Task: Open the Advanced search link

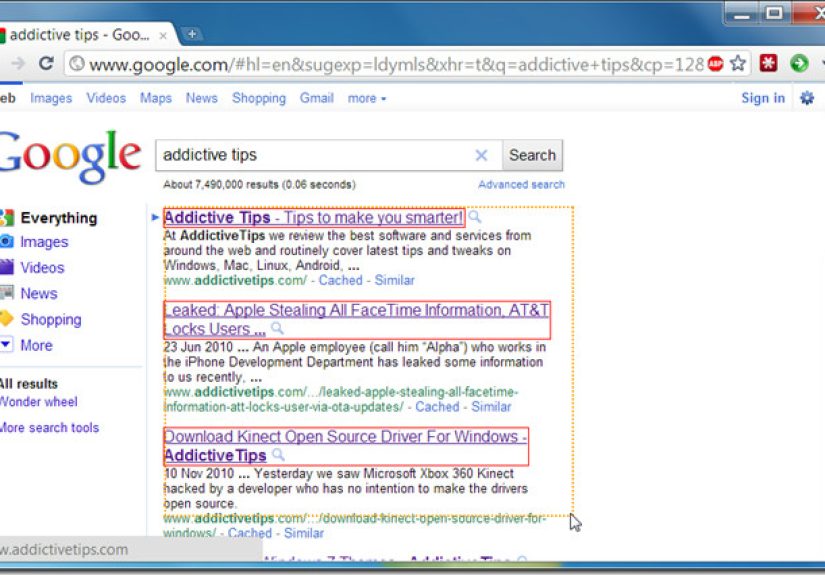Action: [x=521, y=185]
